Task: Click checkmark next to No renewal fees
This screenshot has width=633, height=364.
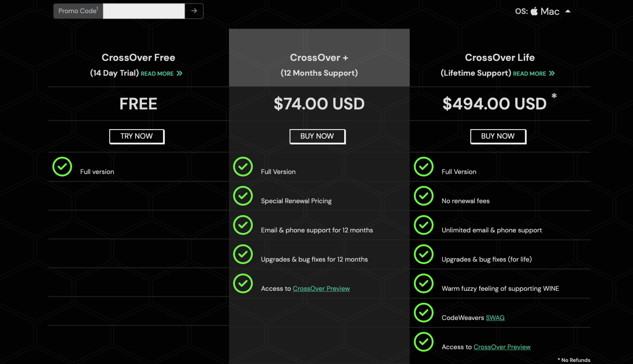Action: (423, 196)
